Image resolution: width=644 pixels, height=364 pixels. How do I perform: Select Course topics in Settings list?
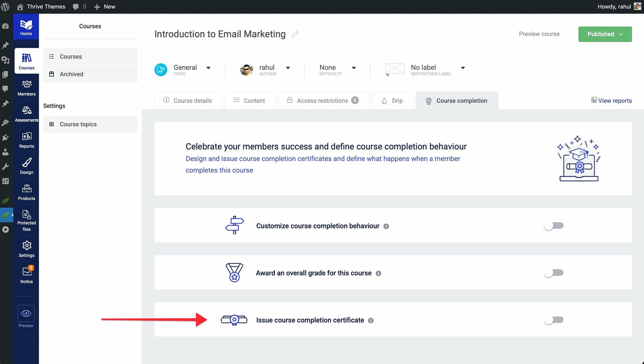pyautogui.click(x=78, y=124)
